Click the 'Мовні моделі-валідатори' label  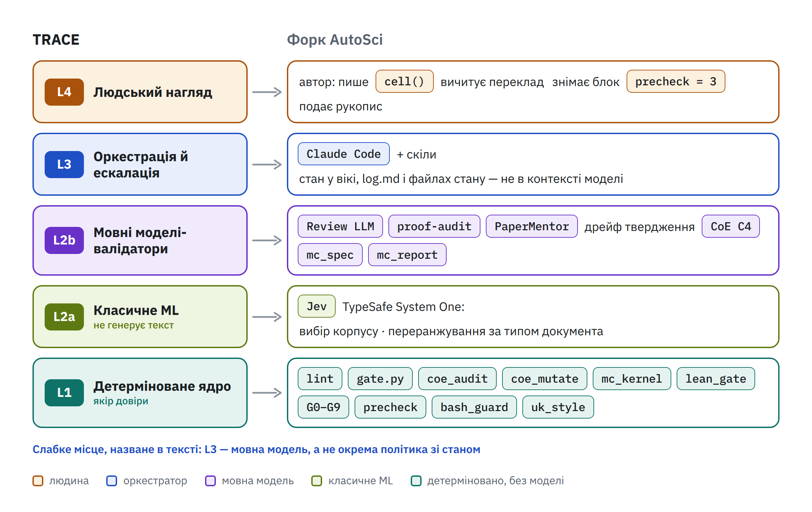point(140,240)
